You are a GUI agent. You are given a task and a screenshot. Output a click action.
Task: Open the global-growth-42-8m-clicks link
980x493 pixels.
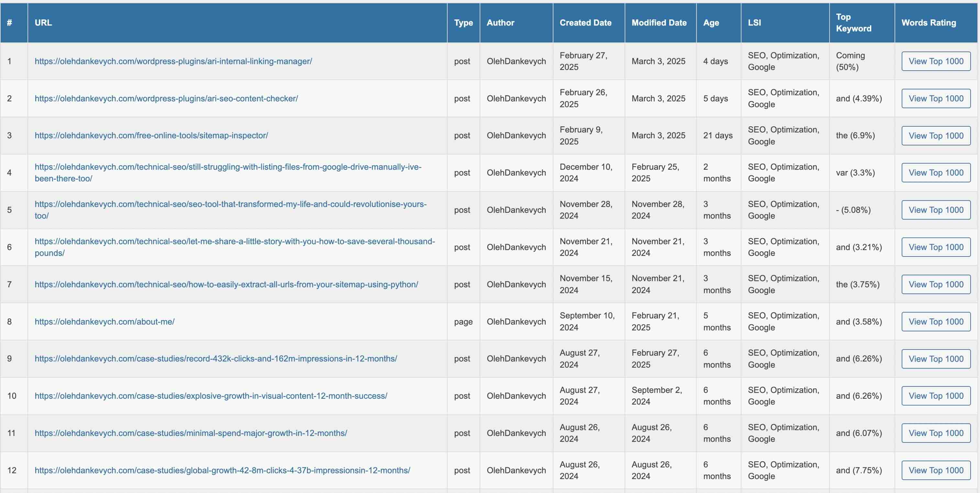222,471
